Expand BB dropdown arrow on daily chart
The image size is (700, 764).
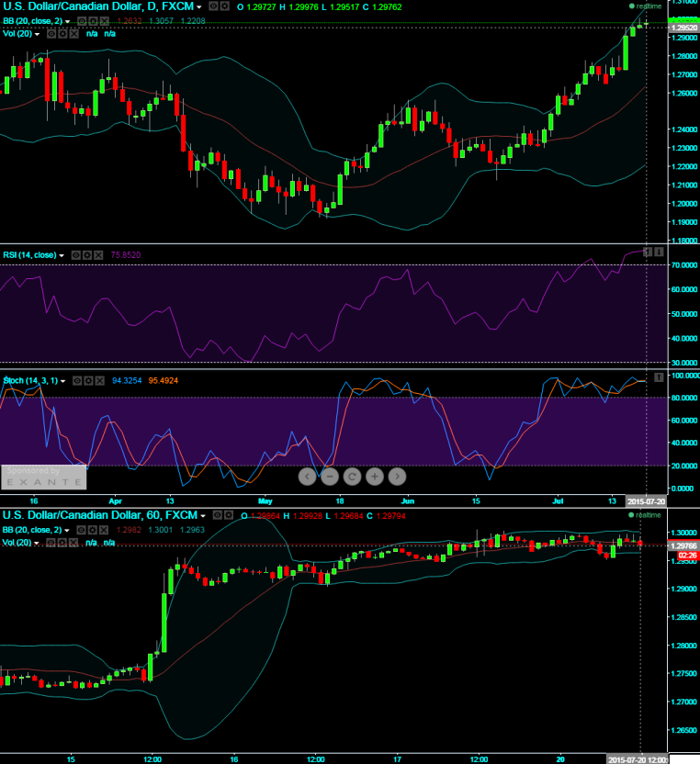[67, 21]
